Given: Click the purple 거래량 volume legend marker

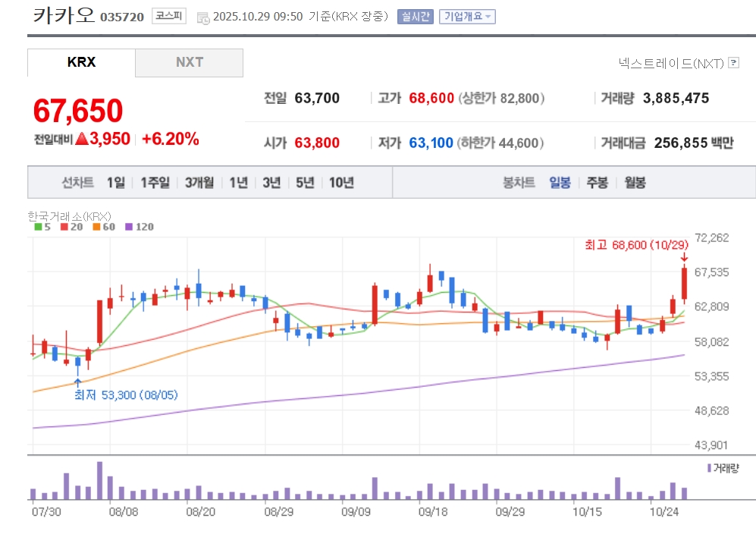Looking at the screenshot, I should point(709,468).
